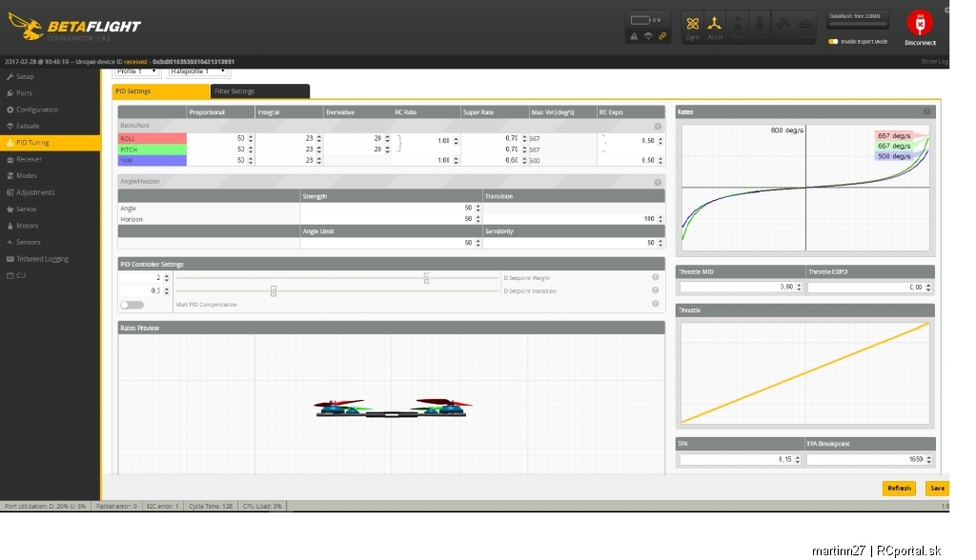Click the D Setpoint transition help icon
The image size is (976, 560).
656,290
